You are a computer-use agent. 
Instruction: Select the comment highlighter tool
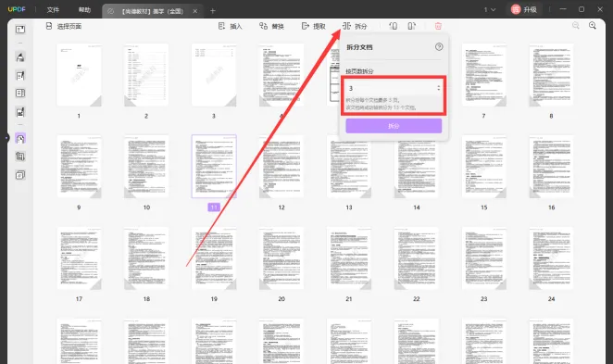click(x=20, y=57)
